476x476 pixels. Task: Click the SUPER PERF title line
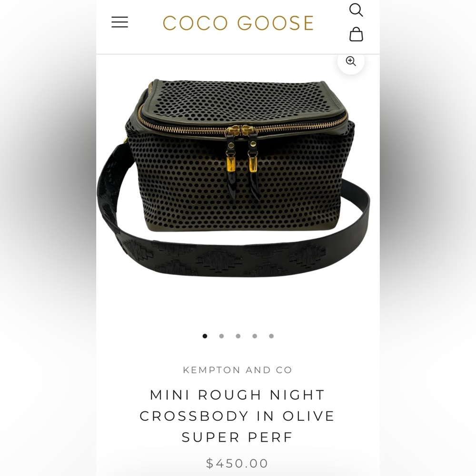238,437
